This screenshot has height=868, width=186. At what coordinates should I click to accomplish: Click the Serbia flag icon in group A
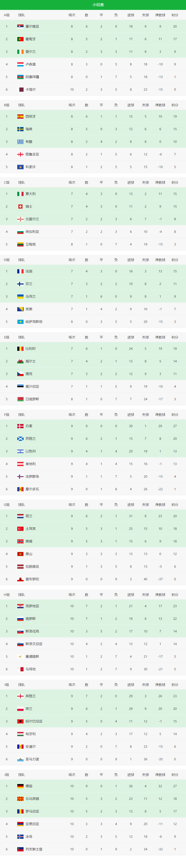(20, 26)
